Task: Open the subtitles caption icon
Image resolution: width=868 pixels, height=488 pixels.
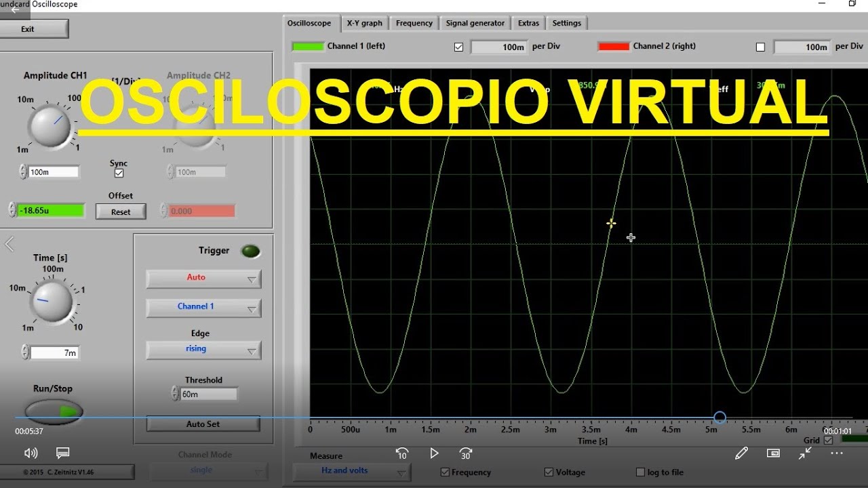Action: point(63,453)
